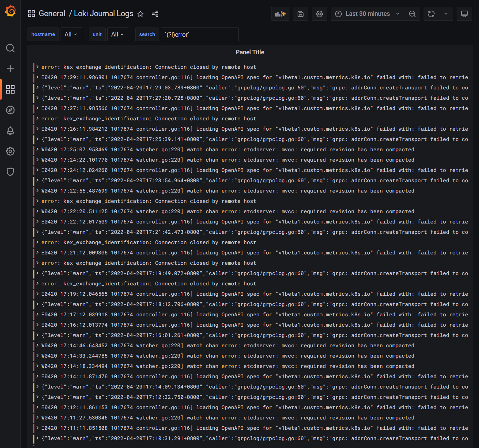Select log text 17:25:39.141 warn entry
The width and height of the screenshot is (479, 448).
[x=255, y=139]
